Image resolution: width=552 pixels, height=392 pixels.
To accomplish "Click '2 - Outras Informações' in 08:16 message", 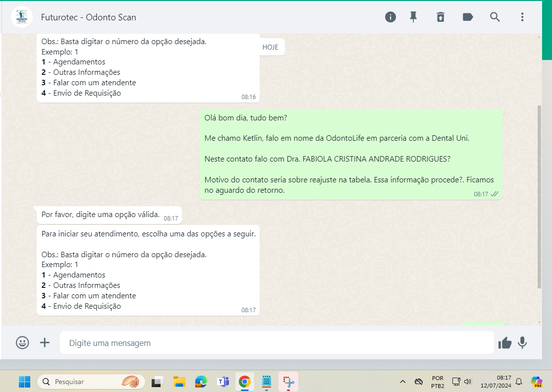I will (81, 72).
